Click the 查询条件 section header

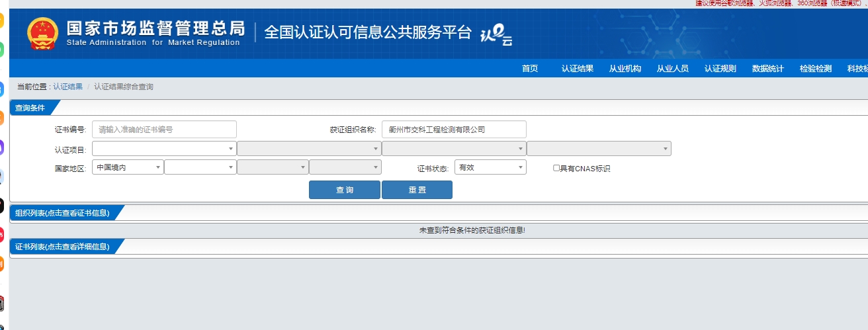pos(30,107)
